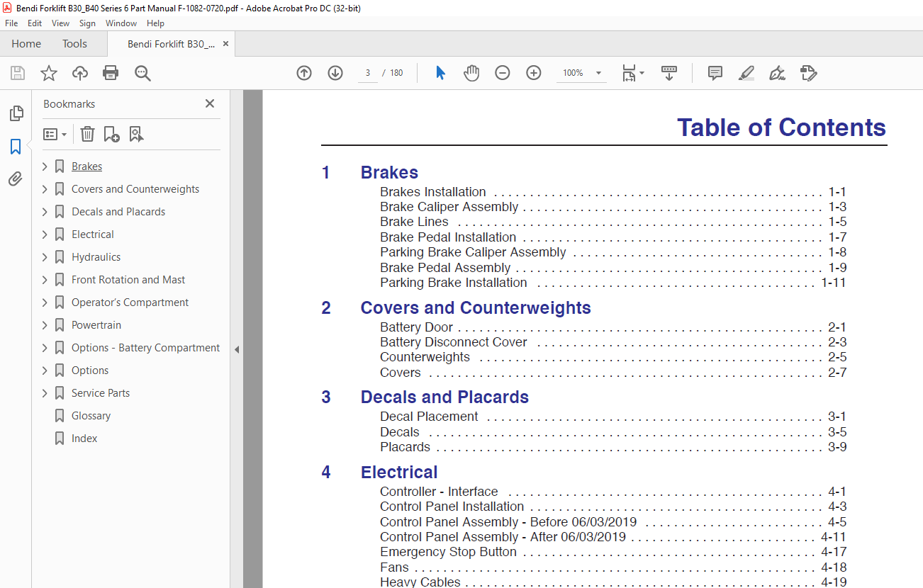Open the Sign document pen tool

click(x=777, y=73)
